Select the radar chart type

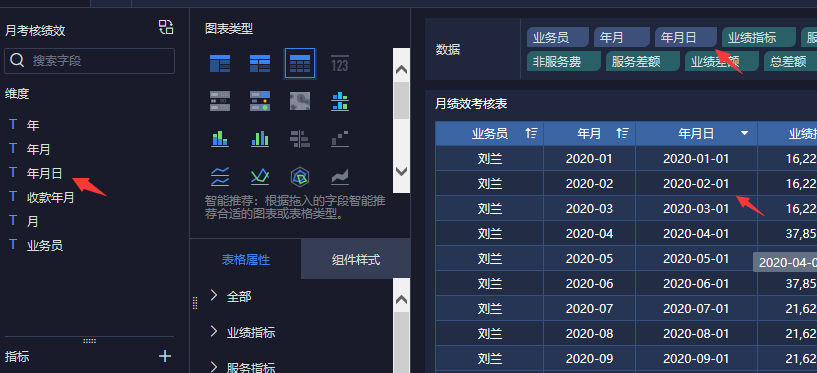coord(300,177)
